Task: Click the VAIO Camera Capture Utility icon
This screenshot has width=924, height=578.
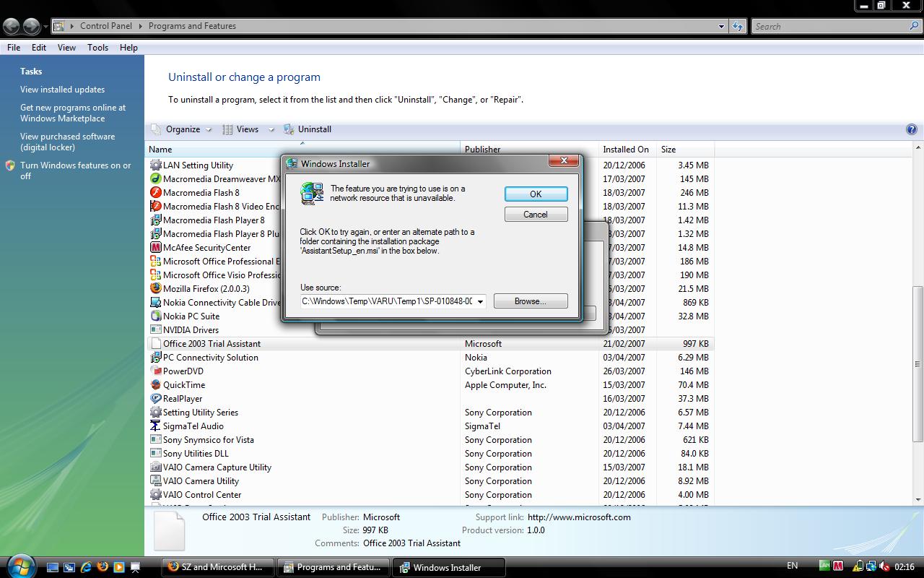Action: [x=155, y=467]
